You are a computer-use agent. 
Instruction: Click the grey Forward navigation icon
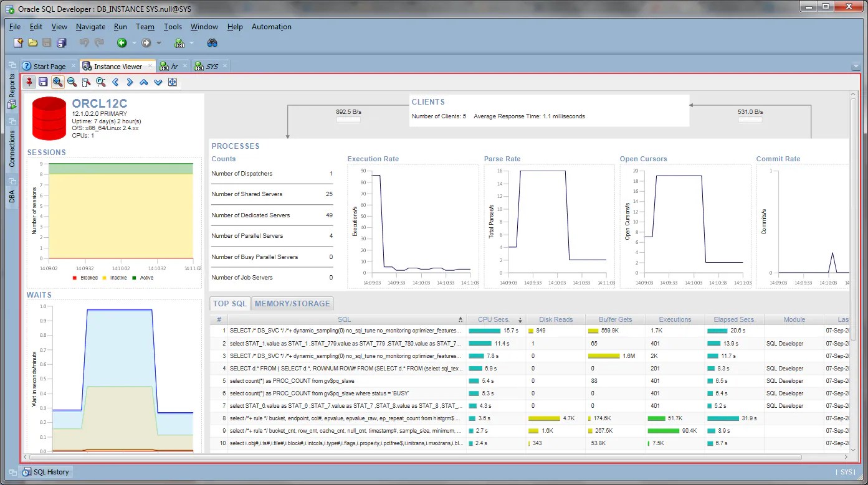pyautogui.click(x=146, y=43)
